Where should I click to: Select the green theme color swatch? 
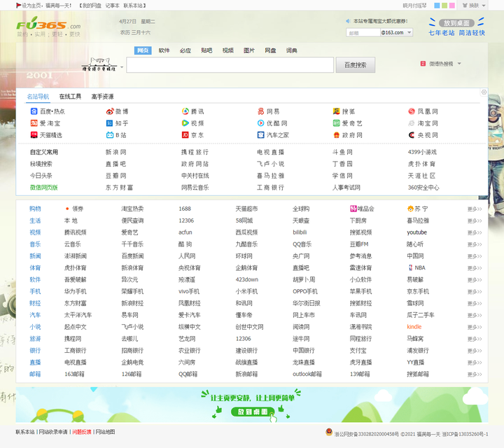444,6
